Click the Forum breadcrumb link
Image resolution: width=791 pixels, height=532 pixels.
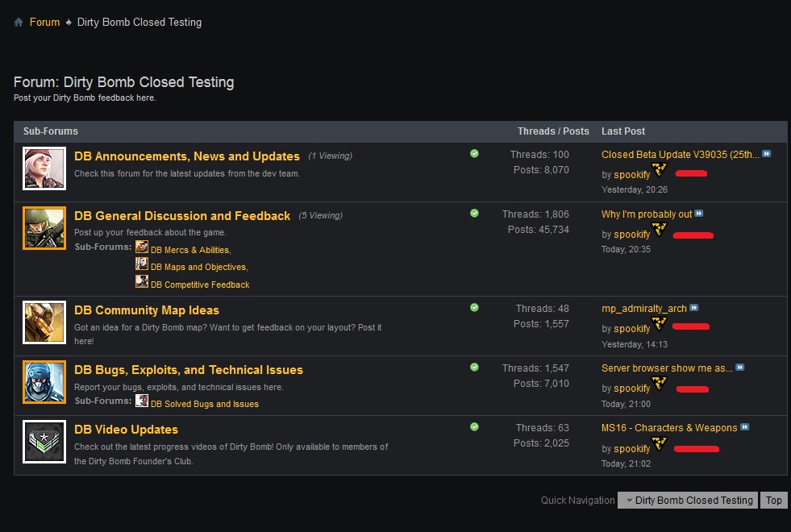pyautogui.click(x=44, y=23)
